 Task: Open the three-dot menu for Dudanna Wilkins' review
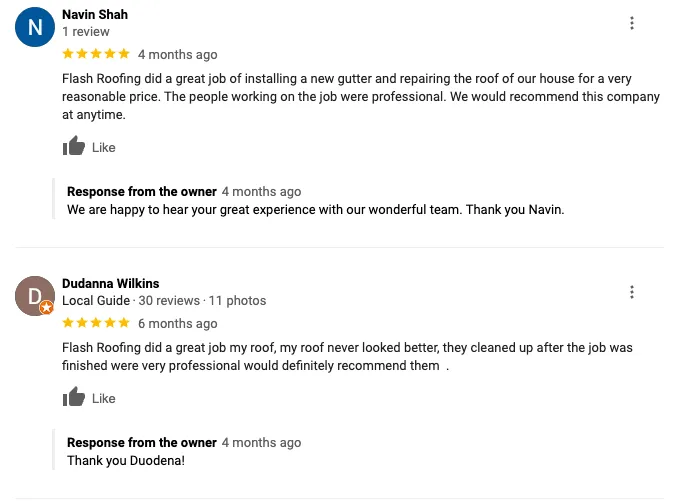coord(632,292)
